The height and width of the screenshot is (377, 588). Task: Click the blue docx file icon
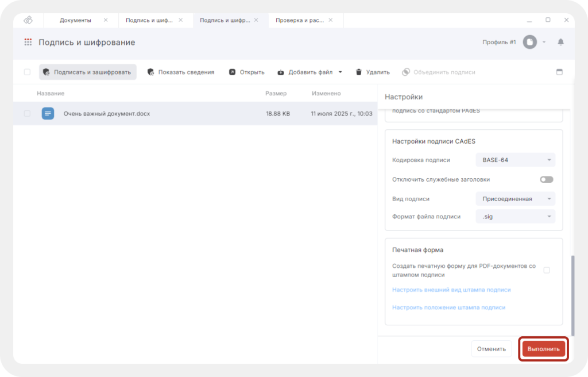pyautogui.click(x=48, y=114)
